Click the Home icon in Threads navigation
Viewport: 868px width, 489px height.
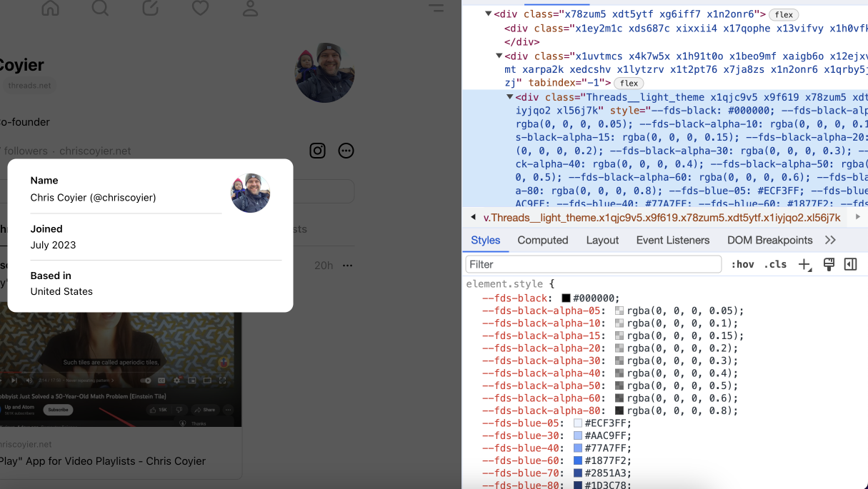[x=50, y=8]
